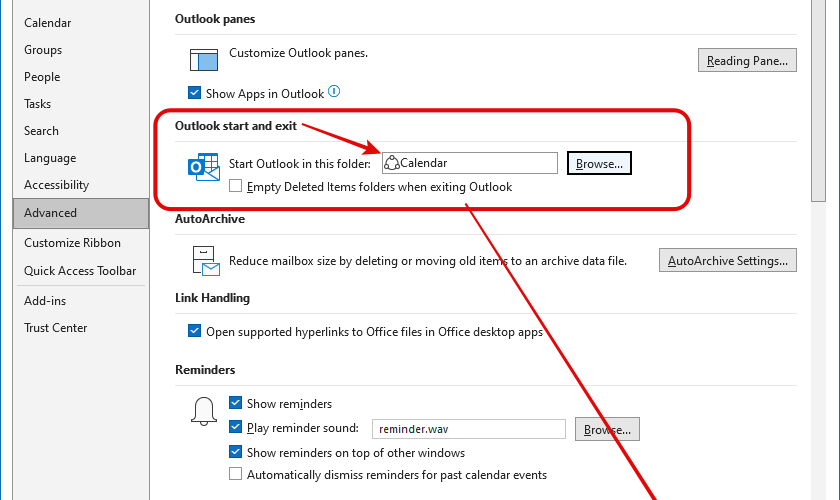Open AutoArchive Settings dialog
840x500 pixels.
tap(728, 260)
